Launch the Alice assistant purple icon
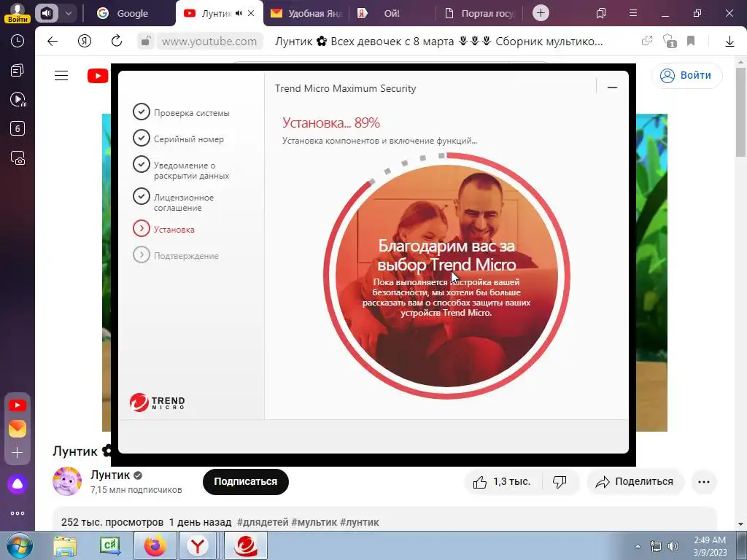This screenshot has width=747, height=560. tap(18, 484)
